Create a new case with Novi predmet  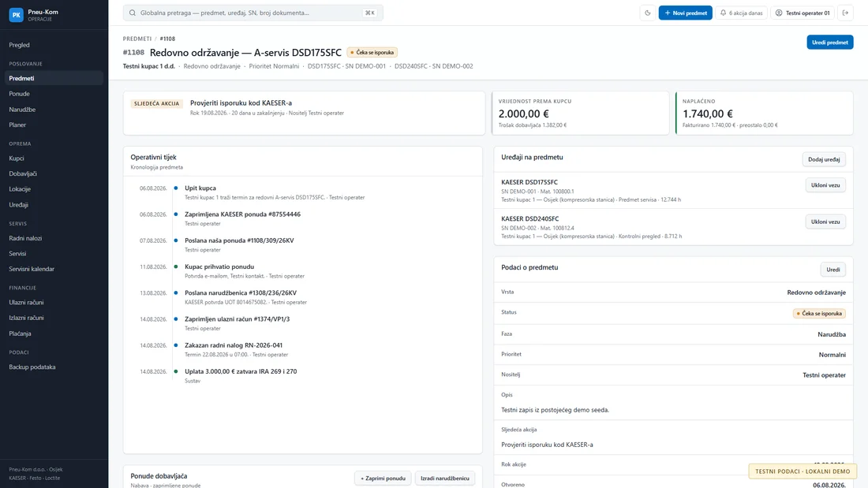tap(685, 13)
